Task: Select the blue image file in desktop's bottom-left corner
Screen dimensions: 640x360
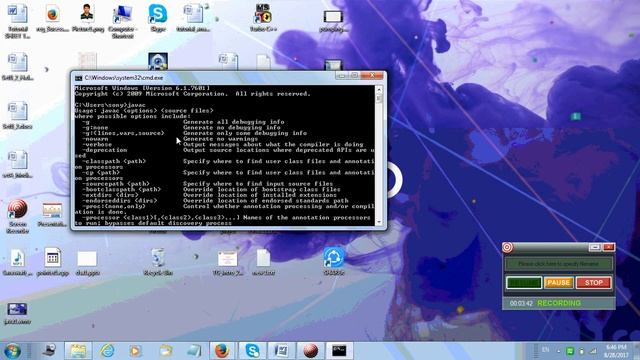Action: [18, 313]
